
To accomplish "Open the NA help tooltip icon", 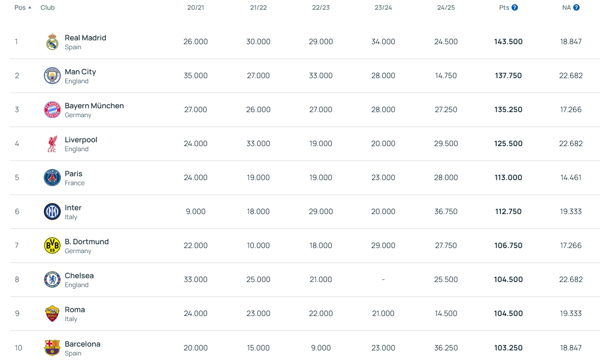I will [577, 8].
